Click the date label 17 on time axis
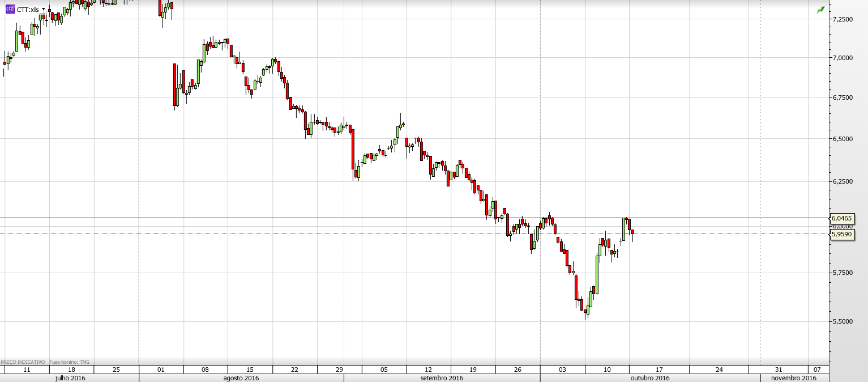This screenshot has width=868, height=382. click(659, 370)
